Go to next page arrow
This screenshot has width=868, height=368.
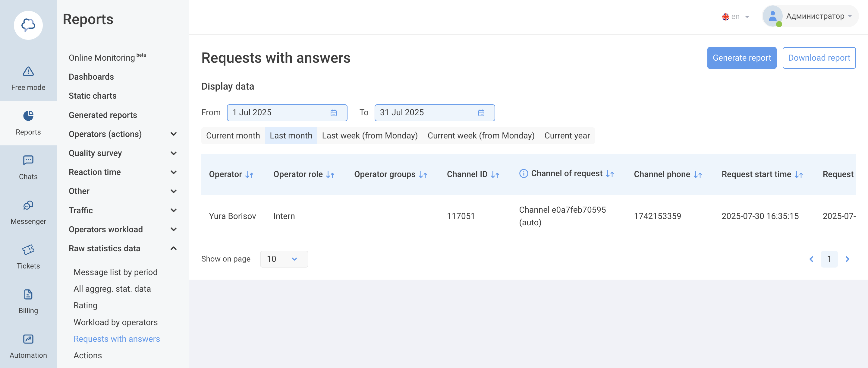[848, 259]
